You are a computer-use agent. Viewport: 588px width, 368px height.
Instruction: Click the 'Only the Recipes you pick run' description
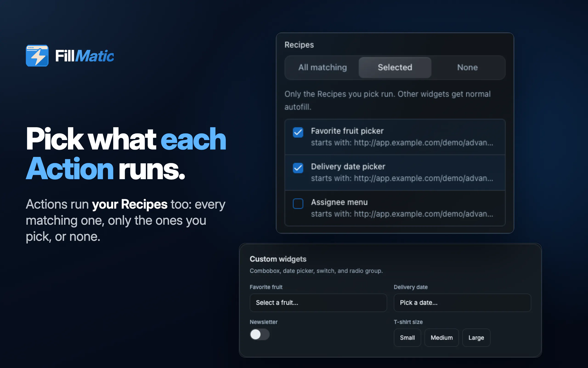(387, 100)
